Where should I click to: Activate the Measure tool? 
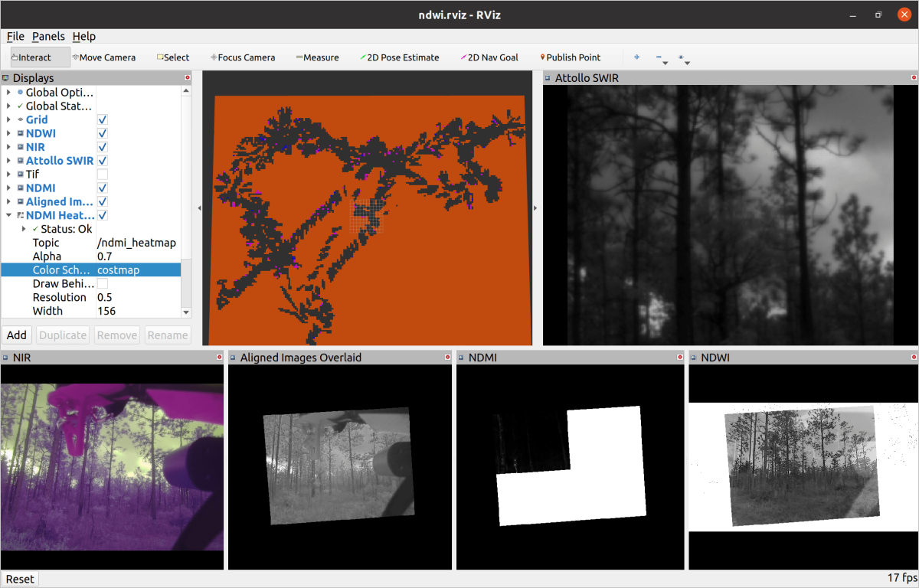[317, 57]
